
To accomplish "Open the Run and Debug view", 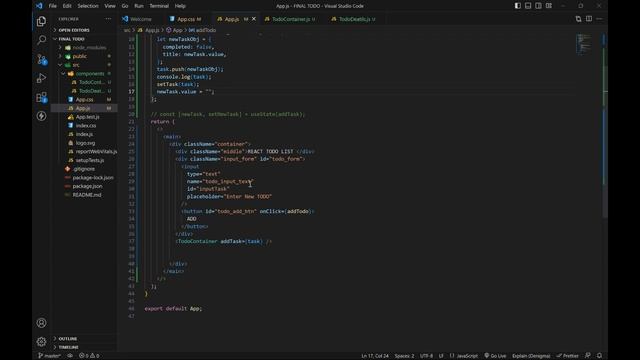I will point(41,78).
